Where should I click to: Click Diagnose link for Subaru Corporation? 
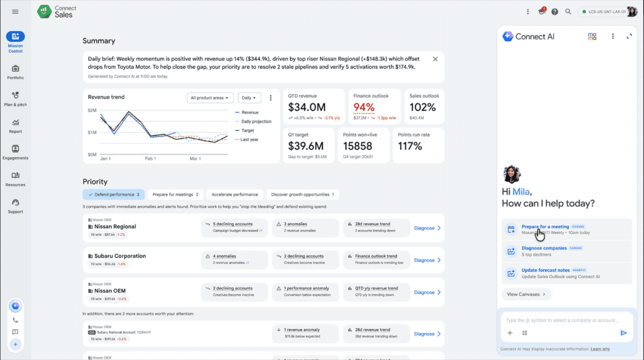(x=427, y=260)
